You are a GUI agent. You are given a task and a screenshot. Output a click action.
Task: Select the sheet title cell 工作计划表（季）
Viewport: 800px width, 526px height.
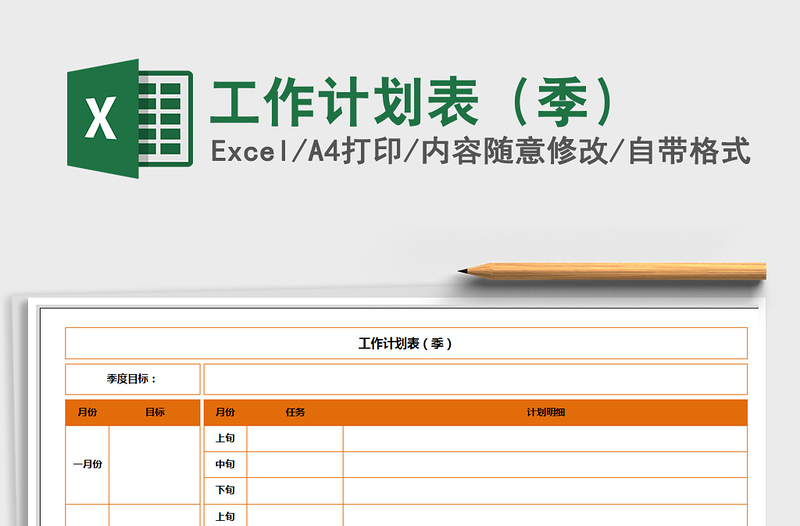406,343
